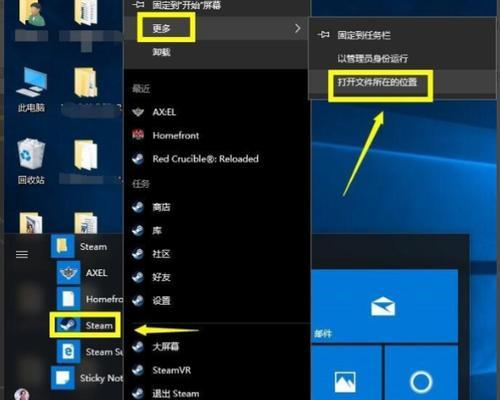Open the Cortana tile

[421, 373]
